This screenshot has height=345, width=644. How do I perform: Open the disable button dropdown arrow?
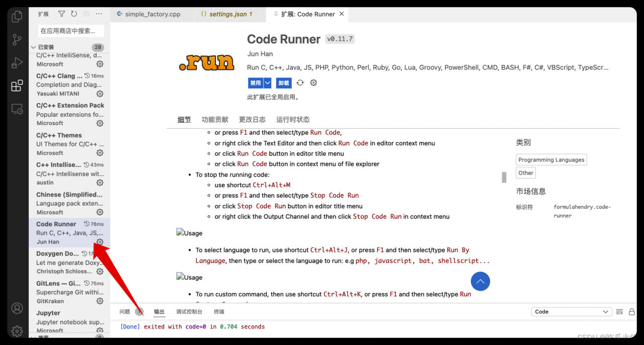click(x=268, y=83)
